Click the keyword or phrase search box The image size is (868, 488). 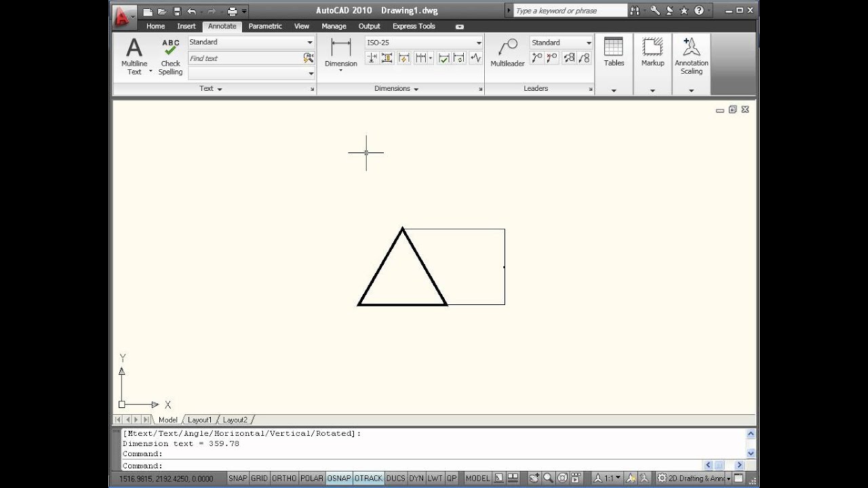click(570, 11)
